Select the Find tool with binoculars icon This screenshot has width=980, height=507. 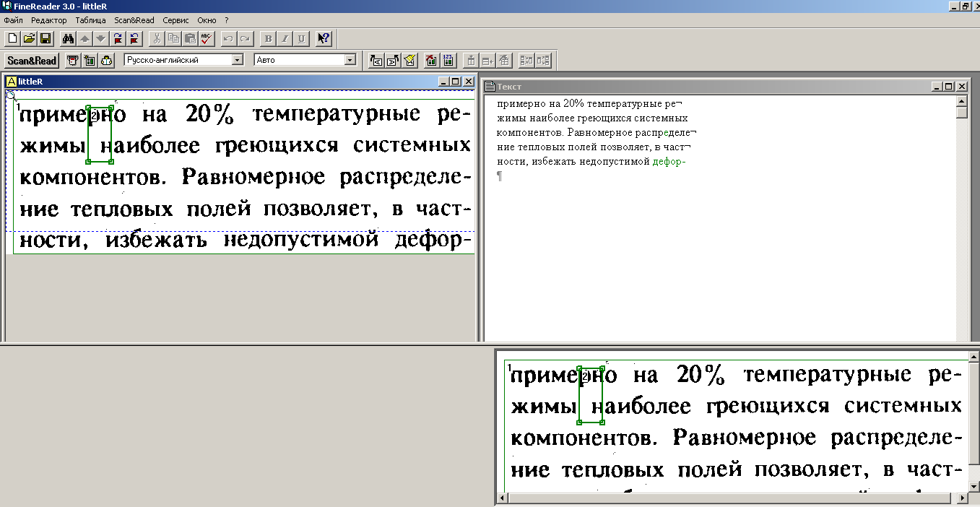[68, 38]
